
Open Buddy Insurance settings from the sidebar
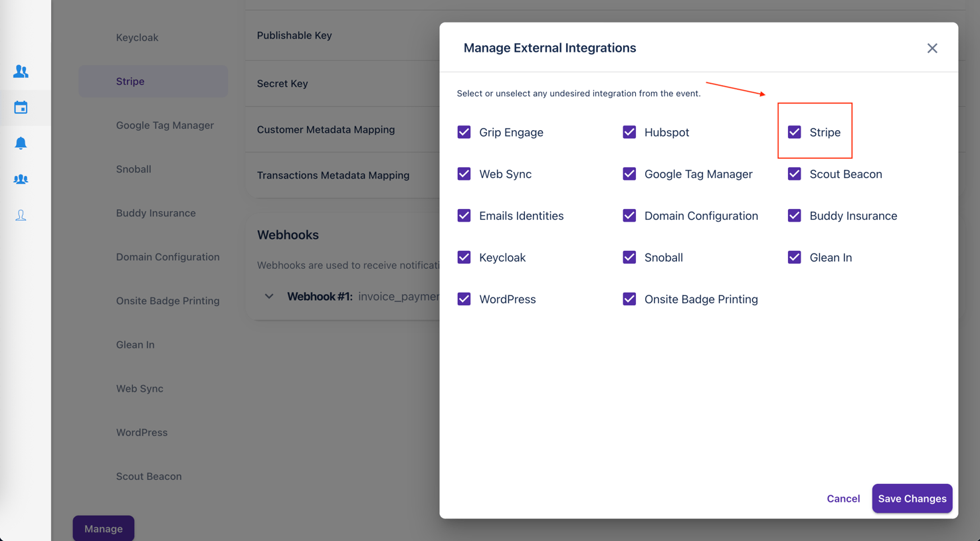pos(155,213)
